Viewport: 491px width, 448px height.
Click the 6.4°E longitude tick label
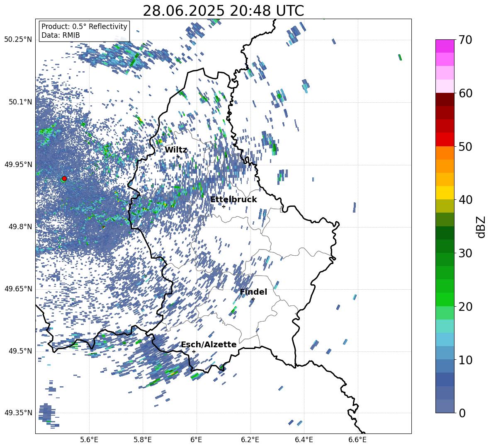(304, 440)
